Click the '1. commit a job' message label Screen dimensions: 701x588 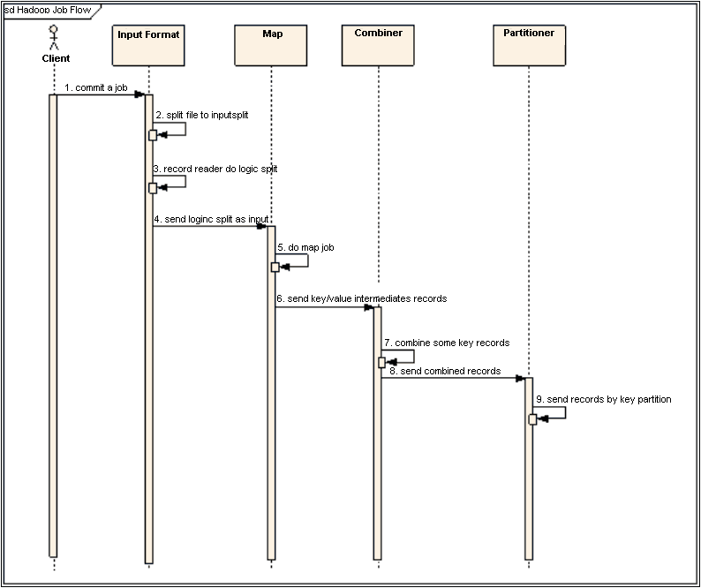tap(96, 87)
